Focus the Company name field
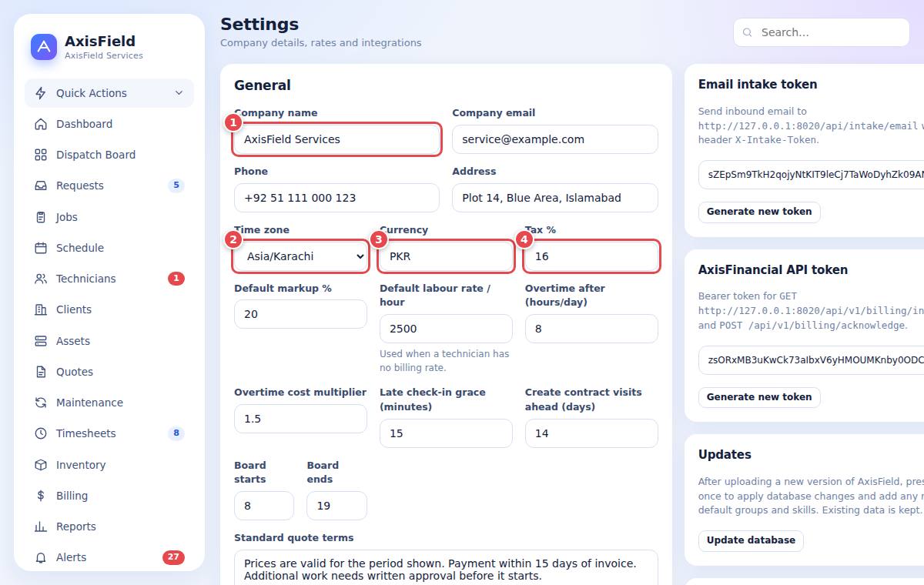The height and width of the screenshot is (585, 924). 336,139
